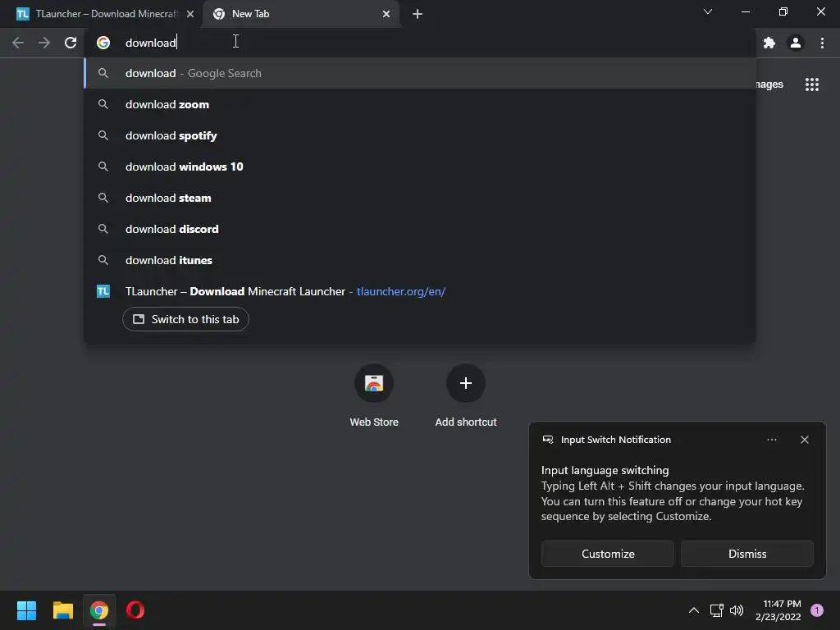Open the network tray icon

[716, 610]
